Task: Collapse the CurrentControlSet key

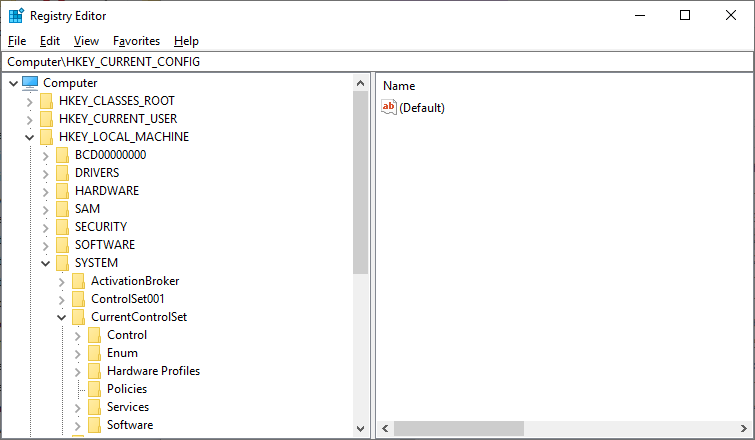Action: point(62,317)
